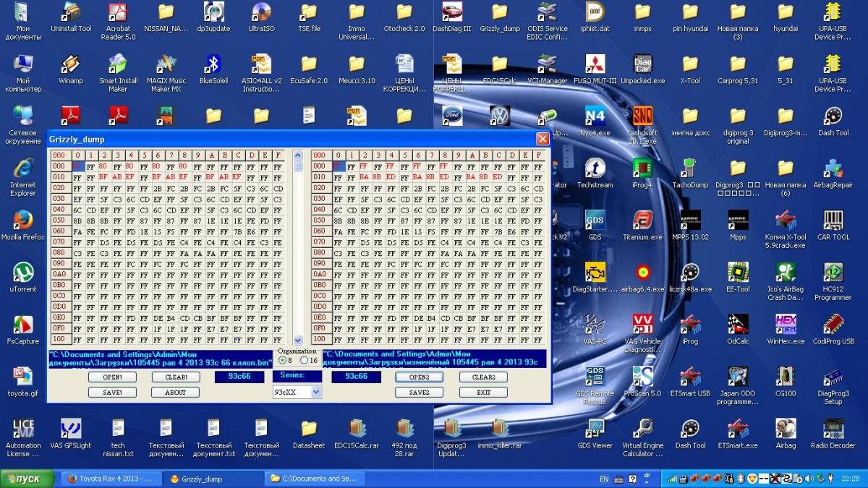Viewport: 868px width, 488px height.
Task: Open the CAR TOOL desktop icon
Action: (833, 226)
